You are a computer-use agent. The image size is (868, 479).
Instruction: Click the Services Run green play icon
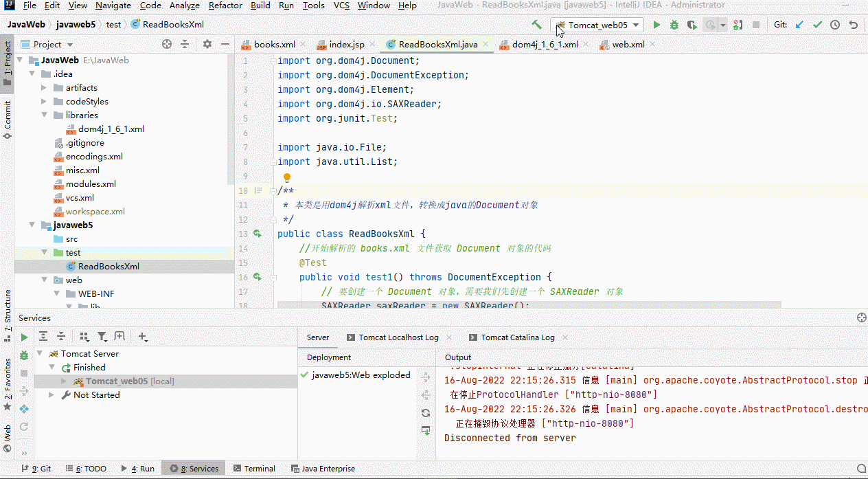coord(24,337)
